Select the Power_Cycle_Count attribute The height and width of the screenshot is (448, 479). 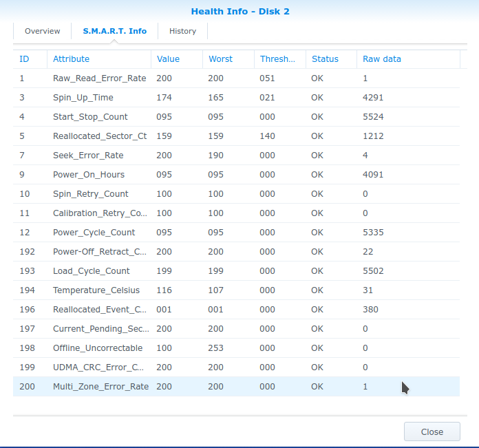[x=94, y=232]
